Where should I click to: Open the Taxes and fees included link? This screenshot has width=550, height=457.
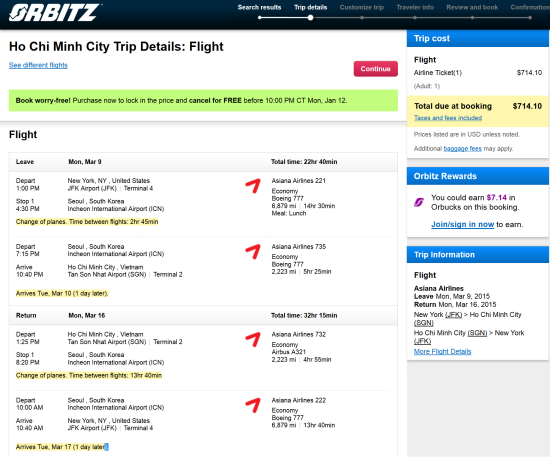click(x=448, y=118)
